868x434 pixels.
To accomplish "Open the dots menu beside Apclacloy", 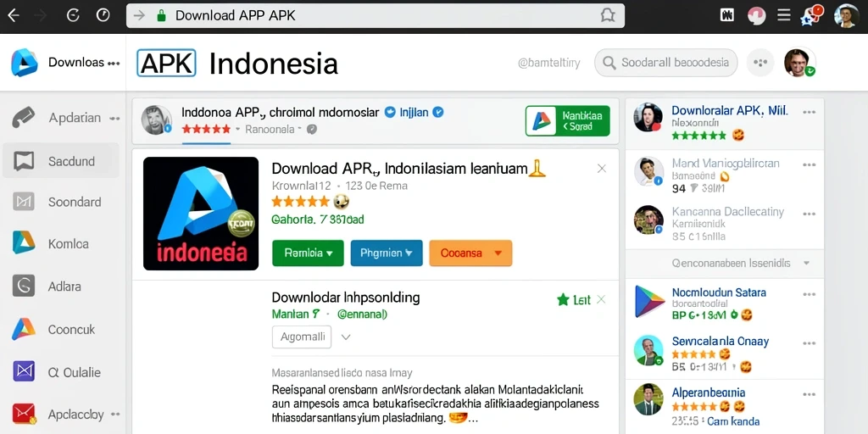I will 114,414.
